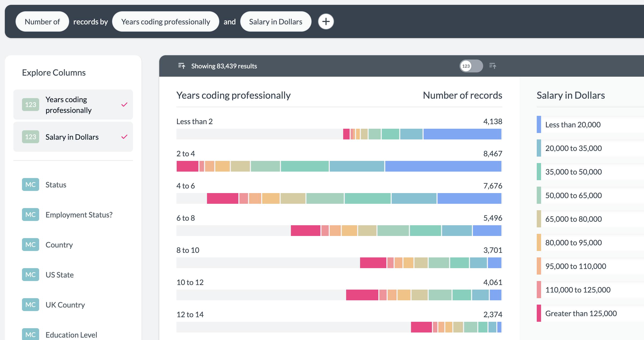
Task: Toggle the 123 number display switch
Action: click(x=471, y=66)
